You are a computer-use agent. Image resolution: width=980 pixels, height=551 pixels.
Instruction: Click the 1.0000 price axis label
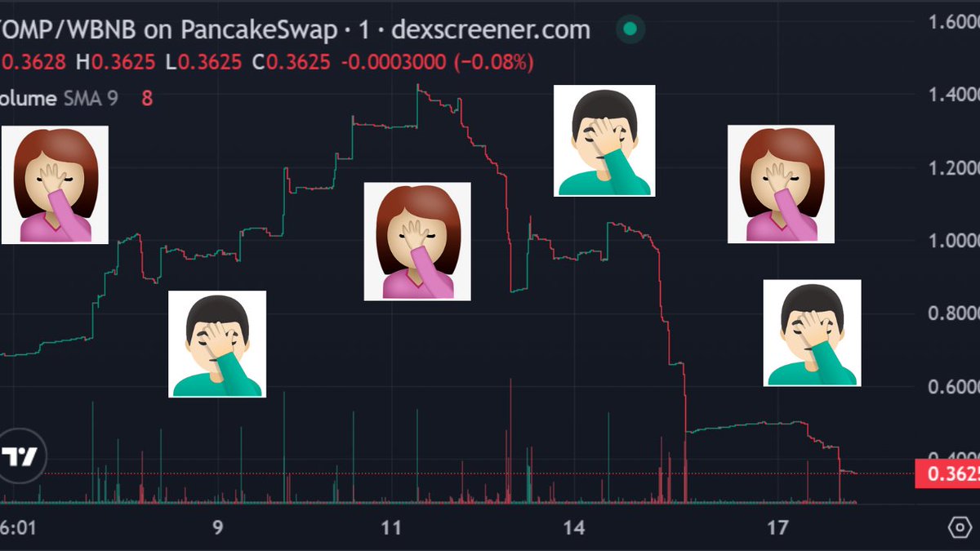coord(954,242)
